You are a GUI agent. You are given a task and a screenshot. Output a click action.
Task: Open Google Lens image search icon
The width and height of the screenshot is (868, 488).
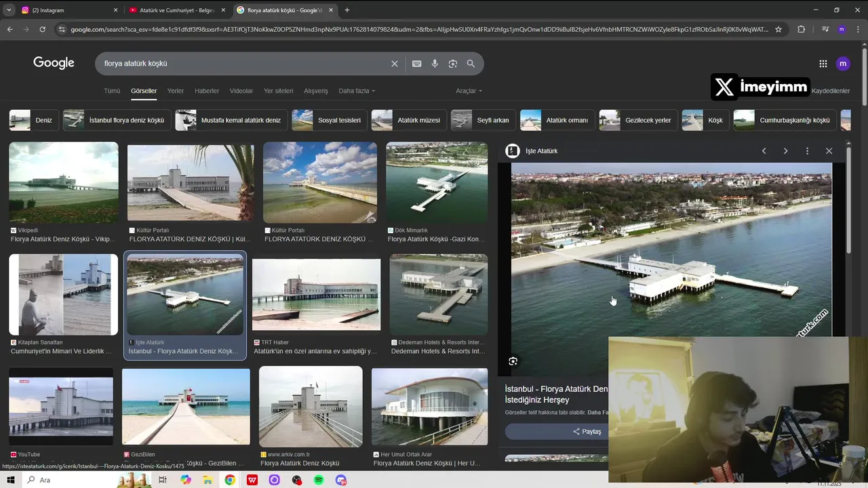tap(453, 64)
